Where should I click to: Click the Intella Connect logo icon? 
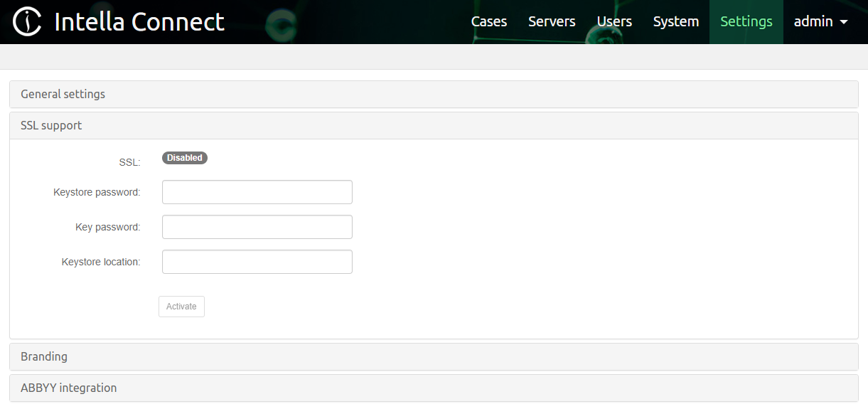pos(27,22)
